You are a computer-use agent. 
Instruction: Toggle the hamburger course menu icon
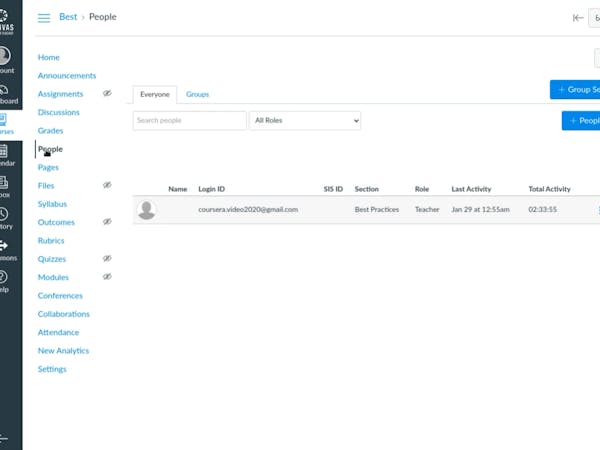click(x=44, y=18)
